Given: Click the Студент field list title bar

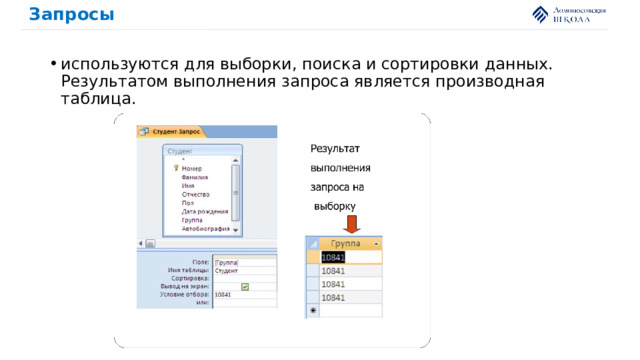Looking at the screenshot, I should tap(202, 151).
